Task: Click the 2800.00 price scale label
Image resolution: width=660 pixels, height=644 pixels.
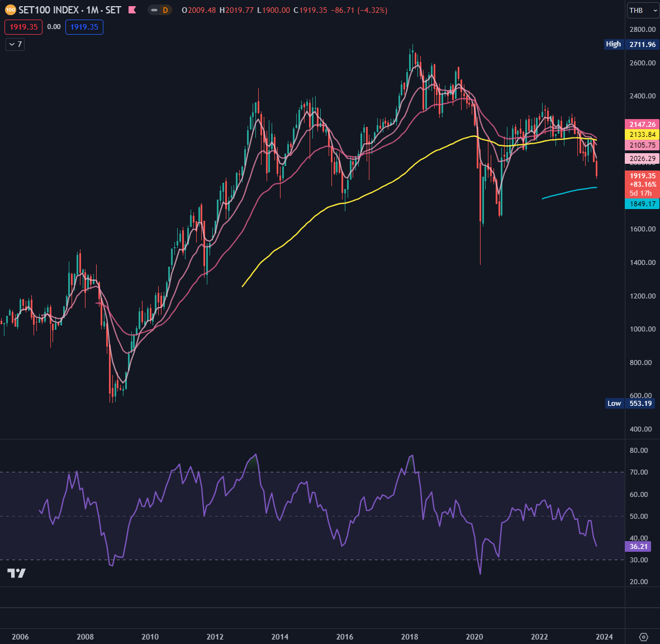Action: (x=643, y=30)
